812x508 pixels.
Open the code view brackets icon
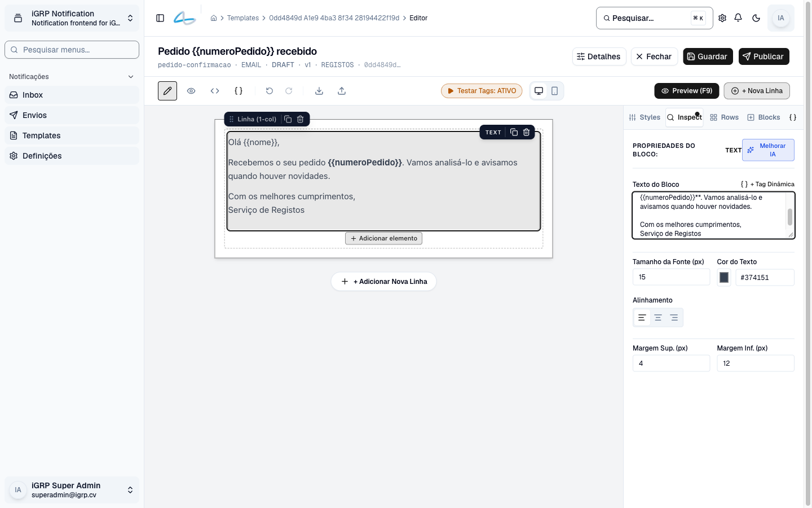pyautogui.click(x=215, y=91)
